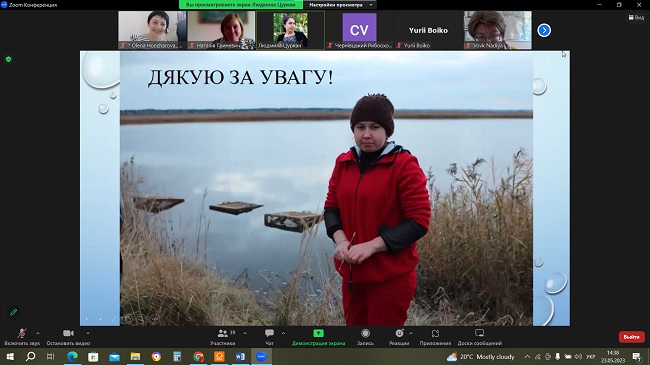
Task: Toggle the Stop Video camera button
Action: click(68, 333)
